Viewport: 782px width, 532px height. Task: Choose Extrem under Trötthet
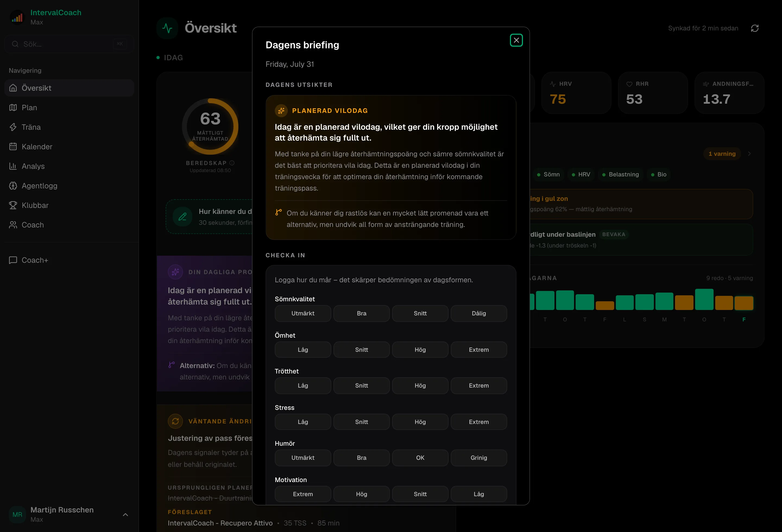pos(479,386)
